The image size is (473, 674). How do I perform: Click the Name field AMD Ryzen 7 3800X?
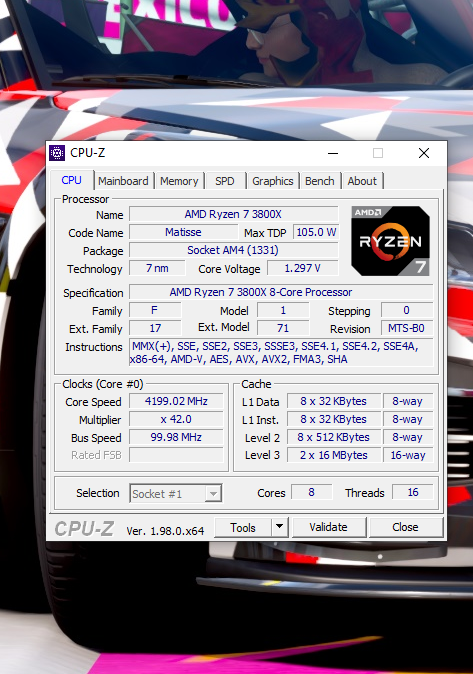tap(233, 214)
